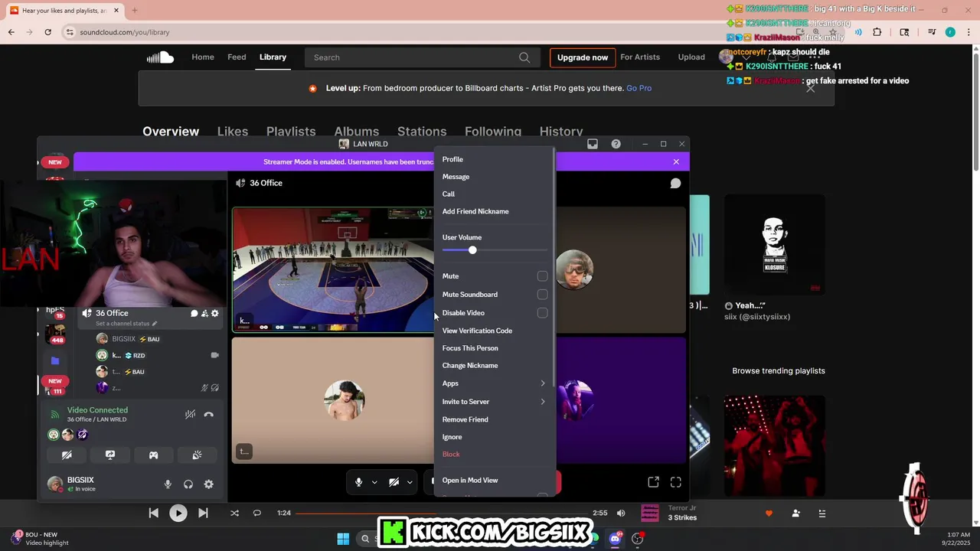Image resolution: width=980 pixels, height=551 pixels.
Task: Click the Windows Start button
Action: [343, 539]
